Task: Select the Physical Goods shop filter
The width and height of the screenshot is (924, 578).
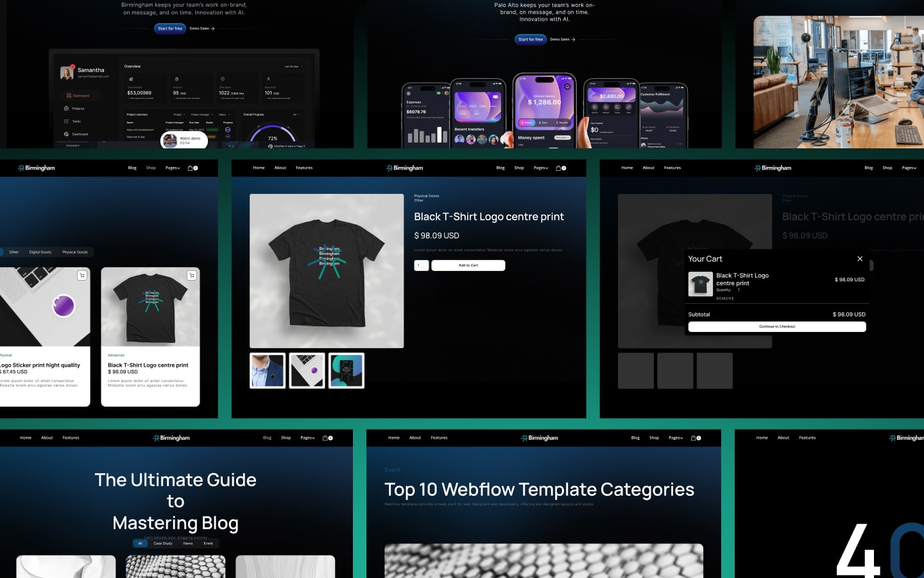Action: 75,252
